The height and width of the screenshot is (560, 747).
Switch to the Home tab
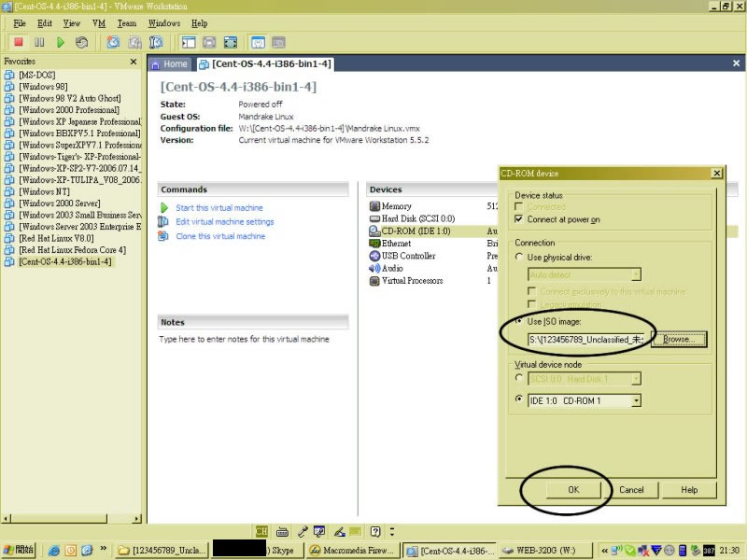(x=170, y=64)
